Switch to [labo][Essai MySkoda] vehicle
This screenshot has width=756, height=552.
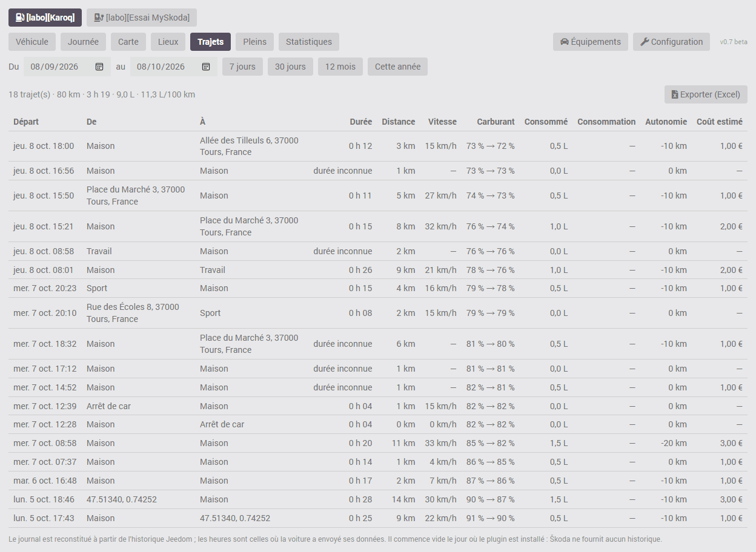coord(142,18)
